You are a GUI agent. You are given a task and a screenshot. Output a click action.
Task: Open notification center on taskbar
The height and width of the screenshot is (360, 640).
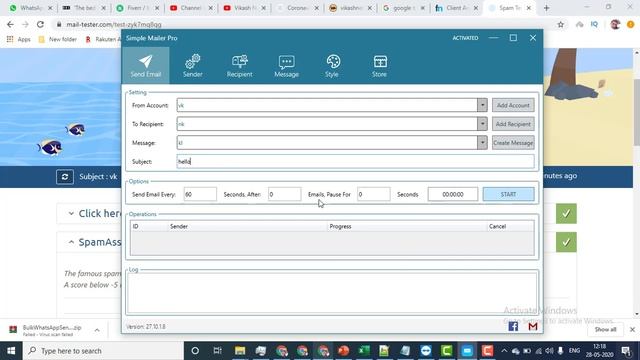pos(626,351)
